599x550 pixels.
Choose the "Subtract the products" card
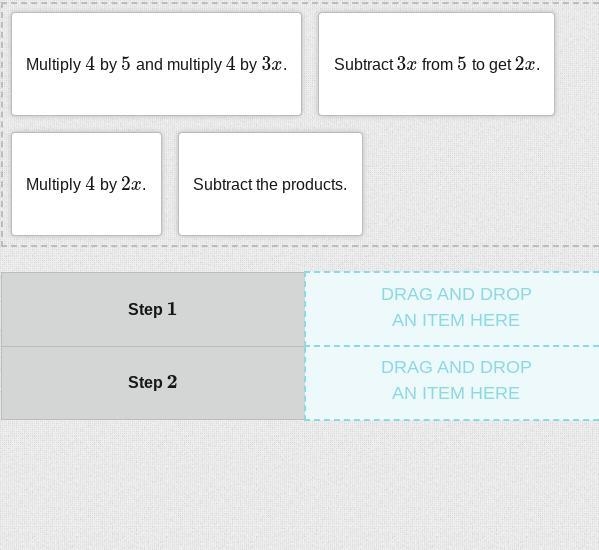pos(270,184)
